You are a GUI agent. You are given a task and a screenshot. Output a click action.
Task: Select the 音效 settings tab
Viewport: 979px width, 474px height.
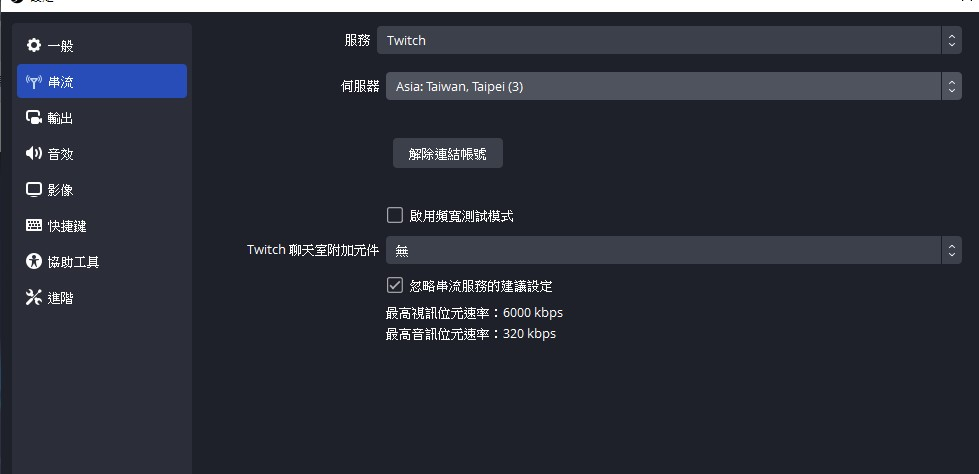click(102, 154)
